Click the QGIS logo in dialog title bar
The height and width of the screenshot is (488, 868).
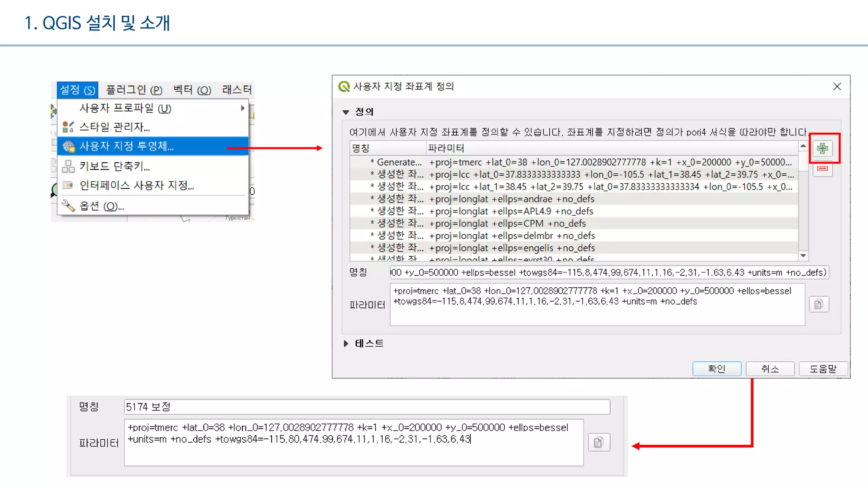coord(344,86)
